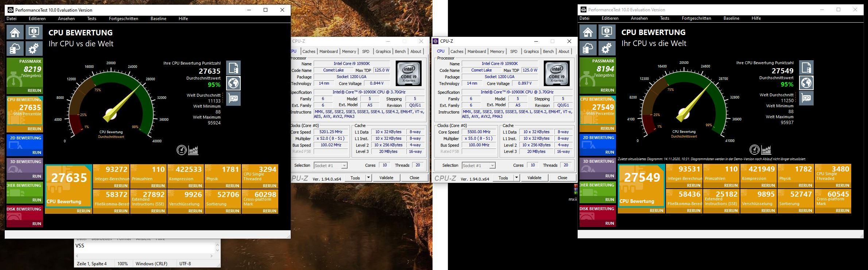
Task: Click Notepad text area containing VSS
Action: click(145, 247)
